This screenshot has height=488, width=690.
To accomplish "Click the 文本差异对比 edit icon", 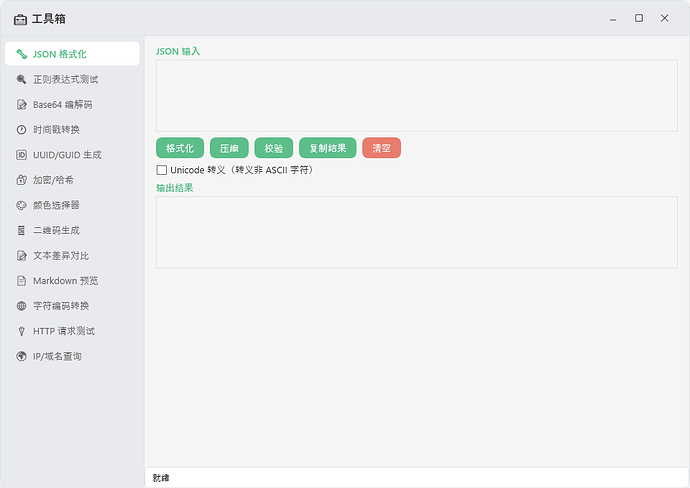I will click(22, 256).
